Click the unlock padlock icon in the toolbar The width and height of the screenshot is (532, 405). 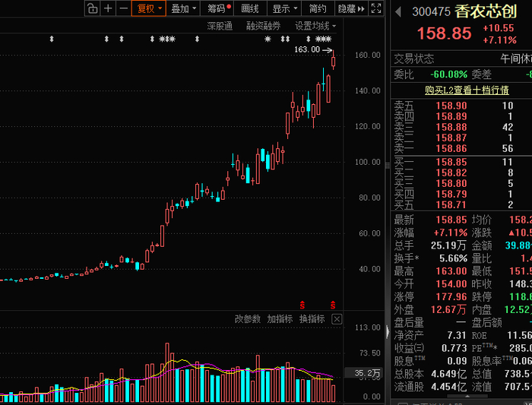(x=92, y=8)
